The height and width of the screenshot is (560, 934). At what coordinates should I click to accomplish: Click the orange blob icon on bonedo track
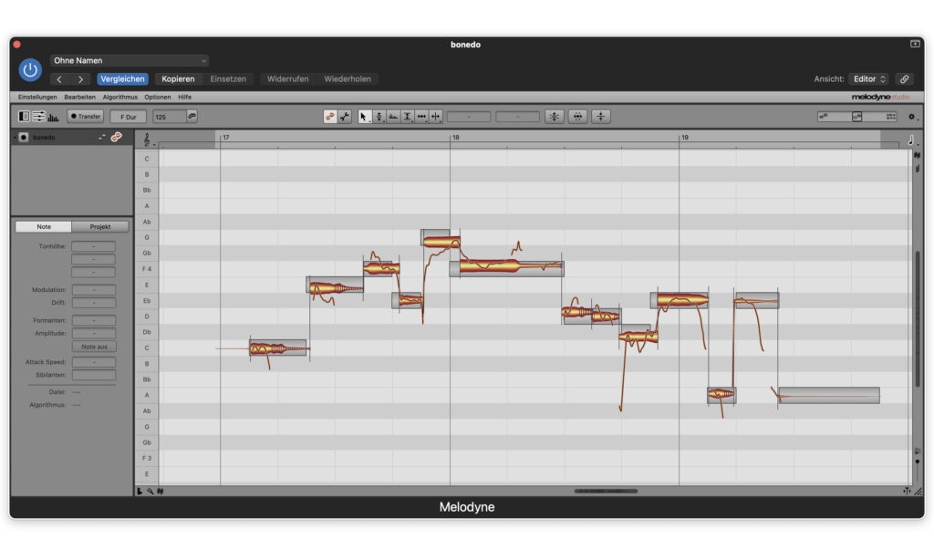click(x=116, y=137)
